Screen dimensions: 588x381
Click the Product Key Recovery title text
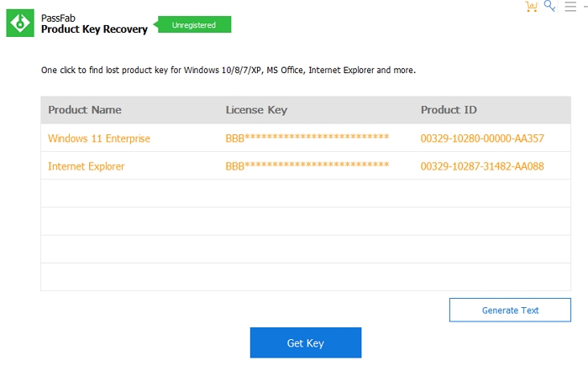[x=94, y=29]
